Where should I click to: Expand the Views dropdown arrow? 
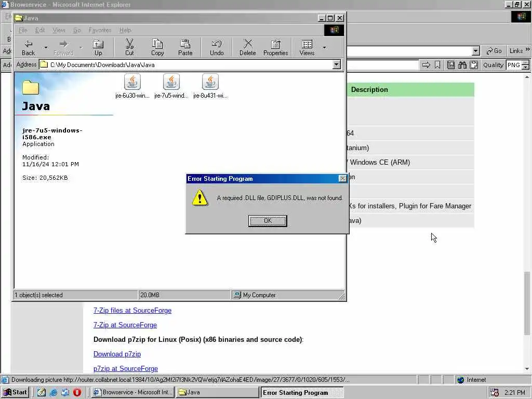(324, 47)
